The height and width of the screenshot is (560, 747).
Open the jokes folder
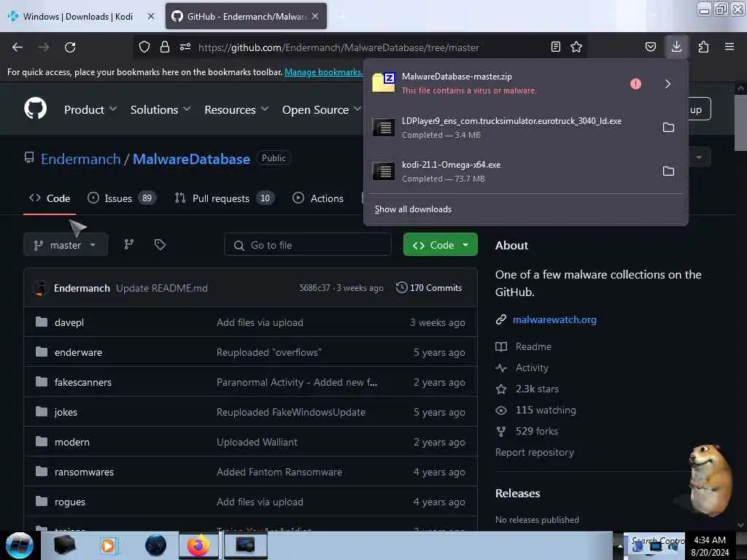[66, 413]
